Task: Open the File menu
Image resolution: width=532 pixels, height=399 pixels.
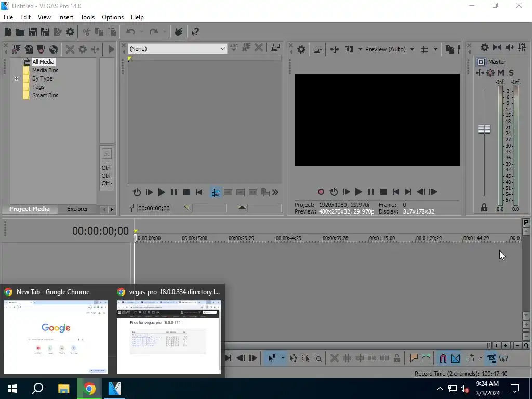Action: pyautogui.click(x=8, y=17)
